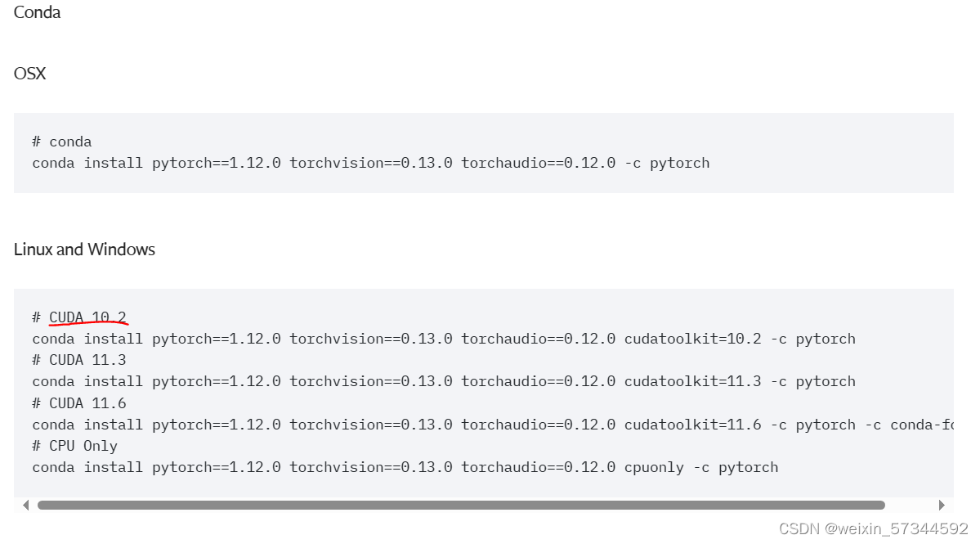Image resolution: width=980 pixels, height=544 pixels.
Task: Select the CUDA 11.6 comment line
Action: 78,402
